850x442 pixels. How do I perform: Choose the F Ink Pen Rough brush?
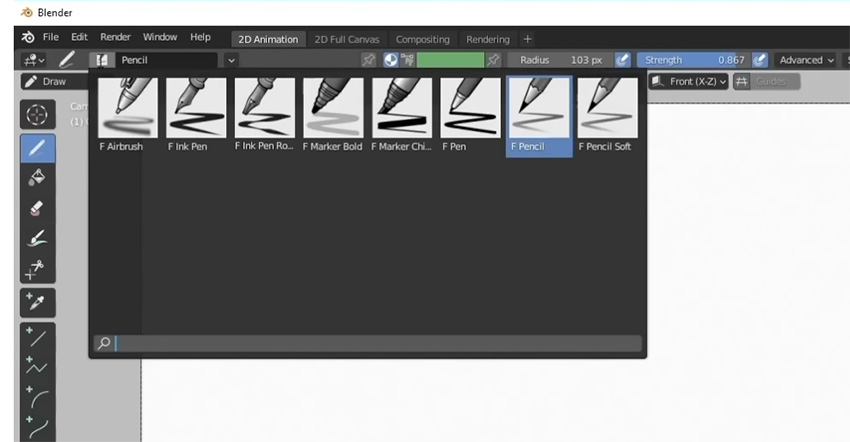pos(265,115)
